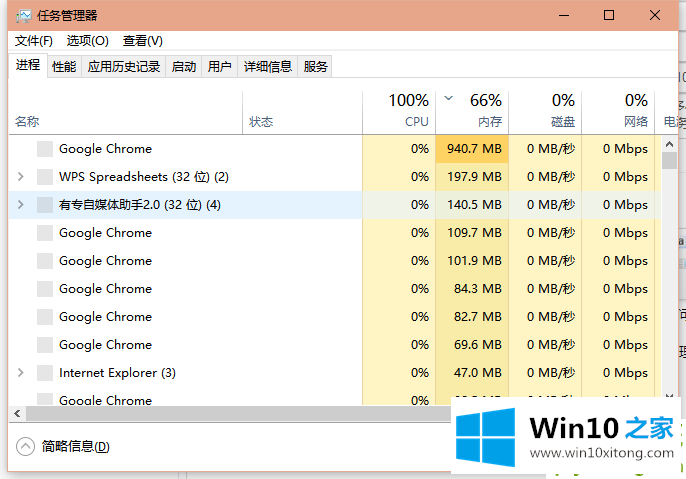Image resolution: width=686 pixels, height=479 pixels.
Task: Click the icon of the 940.7 MB Chrome process
Action: pos(45,149)
